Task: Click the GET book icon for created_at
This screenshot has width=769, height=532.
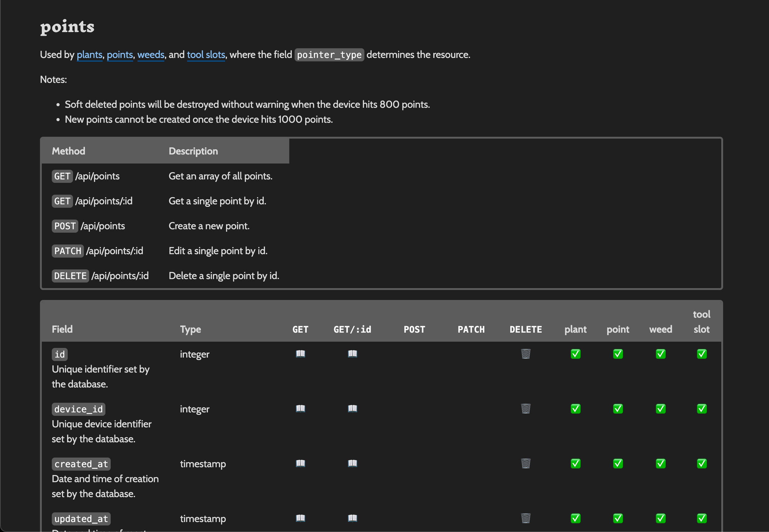Action: [x=300, y=463]
